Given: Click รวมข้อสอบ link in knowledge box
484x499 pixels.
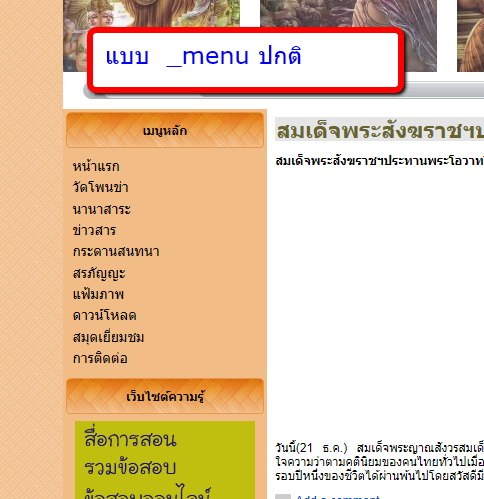Looking at the screenshot, I should tap(130, 467).
